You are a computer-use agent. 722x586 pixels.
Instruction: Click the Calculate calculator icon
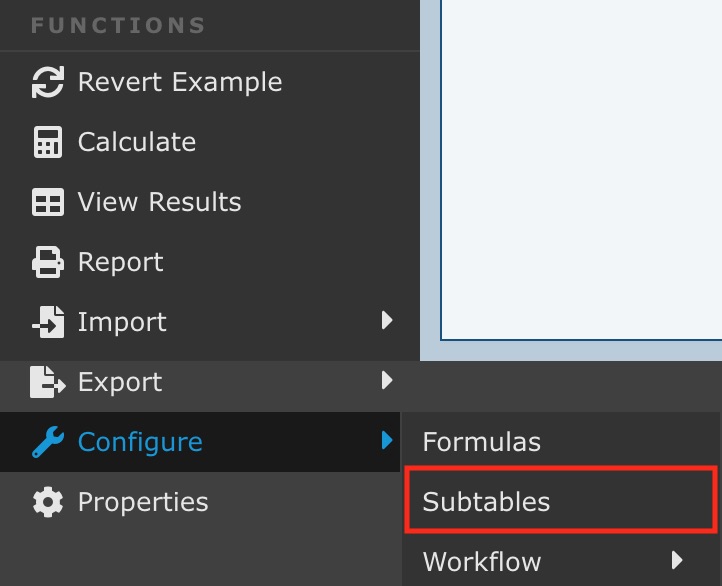click(x=47, y=142)
